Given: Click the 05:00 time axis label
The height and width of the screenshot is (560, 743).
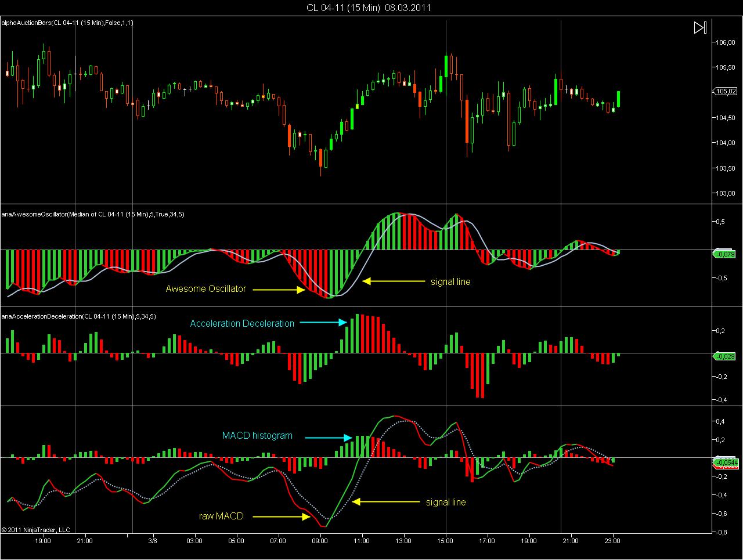Looking at the screenshot, I should pos(236,541).
